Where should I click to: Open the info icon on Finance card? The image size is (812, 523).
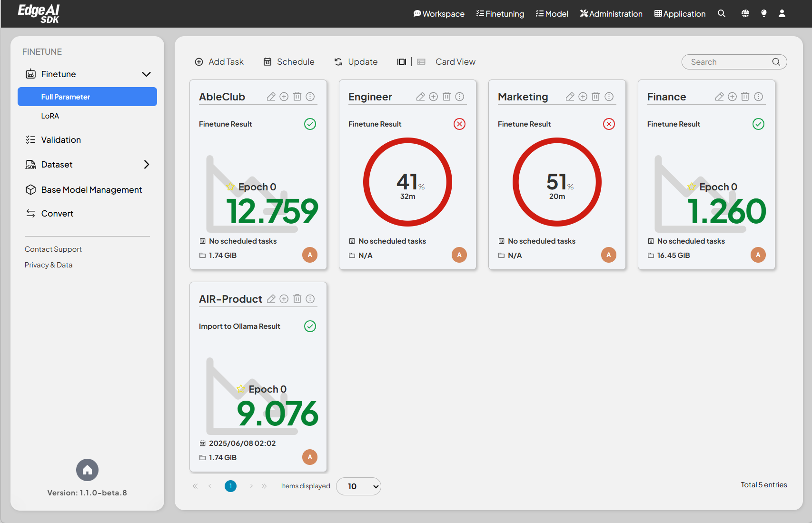[759, 97]
